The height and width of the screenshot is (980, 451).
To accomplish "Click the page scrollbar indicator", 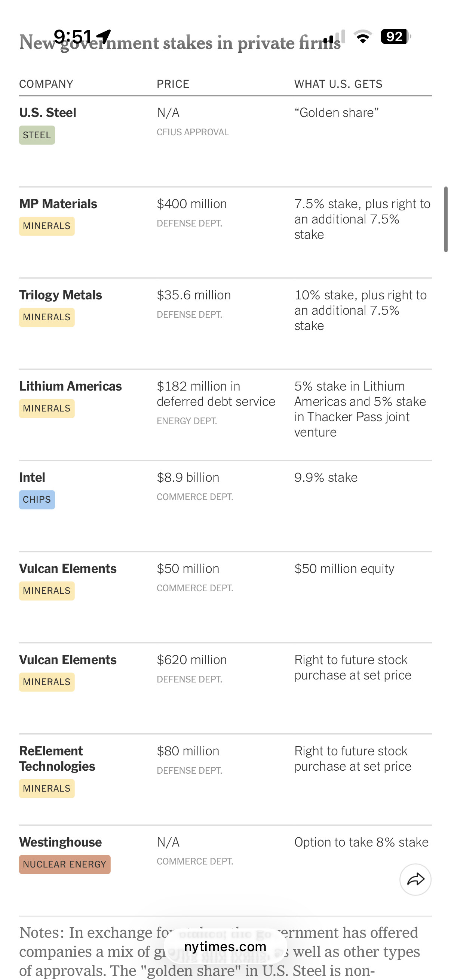I will (x=446, y=219).
